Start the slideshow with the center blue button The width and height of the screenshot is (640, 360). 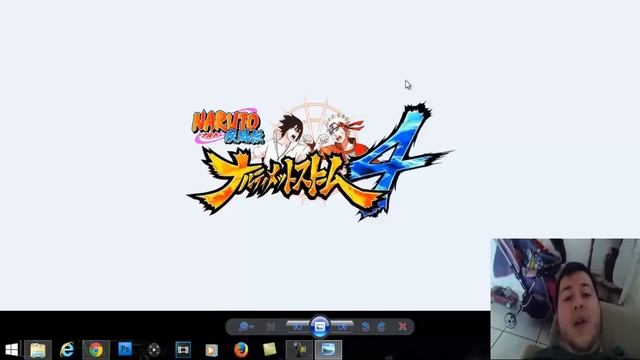pyautogui.click(x=320, y=327)
